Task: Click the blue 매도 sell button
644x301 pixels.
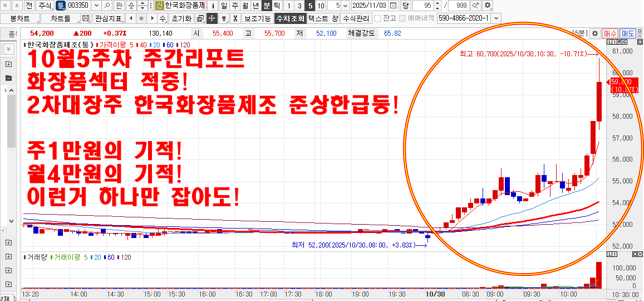Action: coord(627,33)
